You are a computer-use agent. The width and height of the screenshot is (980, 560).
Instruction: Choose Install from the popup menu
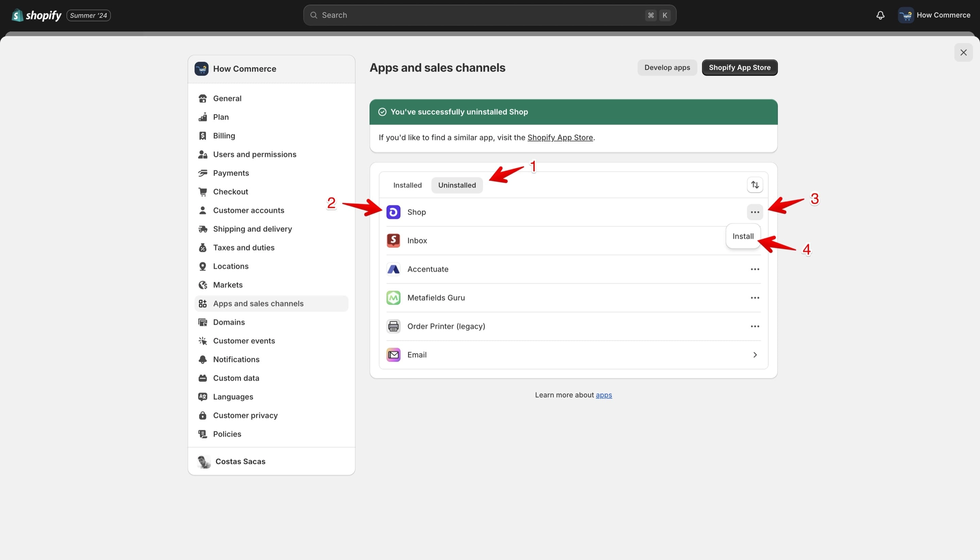click(x=743, y=236)
